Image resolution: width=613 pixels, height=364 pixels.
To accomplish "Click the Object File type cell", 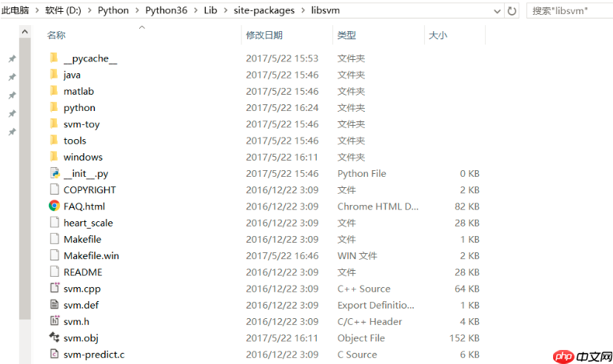I will pyautogui.click(x=361, y=338).
